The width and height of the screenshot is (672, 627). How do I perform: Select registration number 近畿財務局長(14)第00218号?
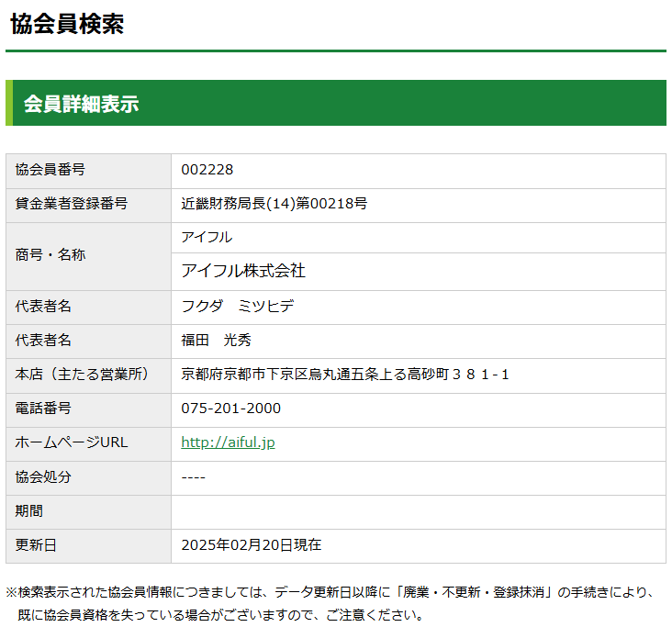274,204
